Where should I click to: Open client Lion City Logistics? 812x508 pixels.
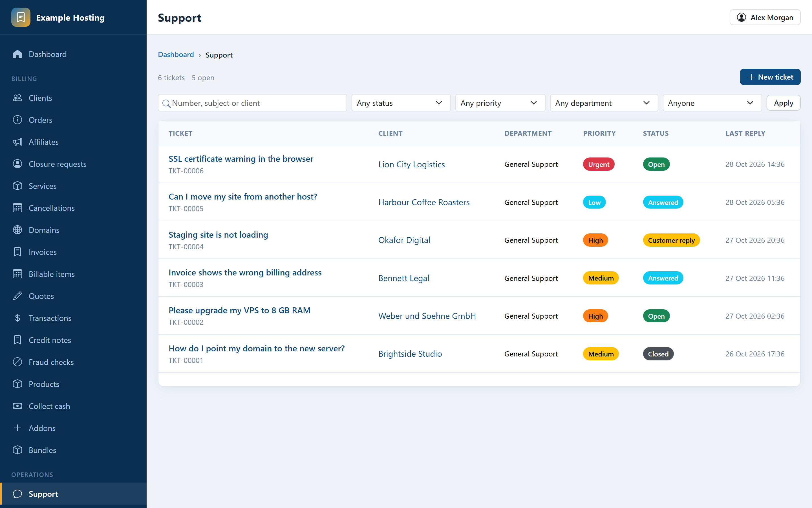pos(411,164)
